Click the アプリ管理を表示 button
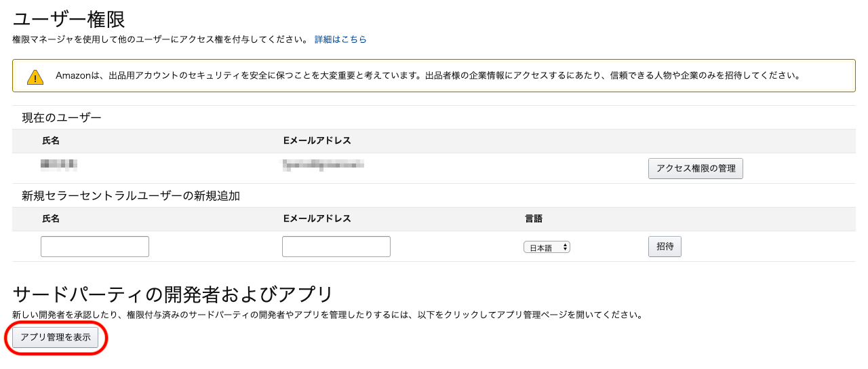 (56, 337)
